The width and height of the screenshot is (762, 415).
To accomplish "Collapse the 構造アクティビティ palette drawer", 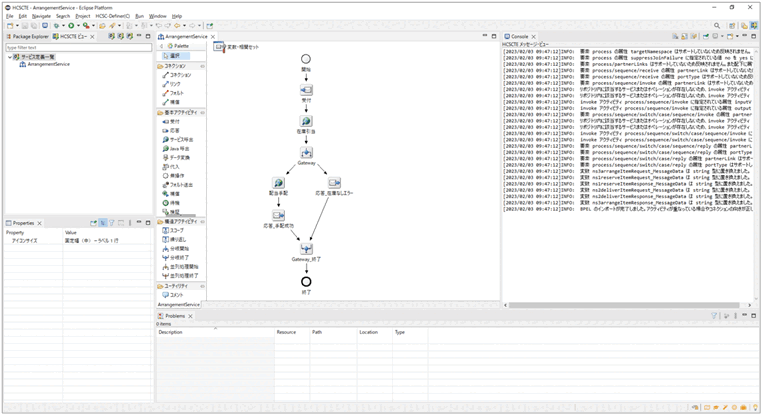I will point(181,222).
